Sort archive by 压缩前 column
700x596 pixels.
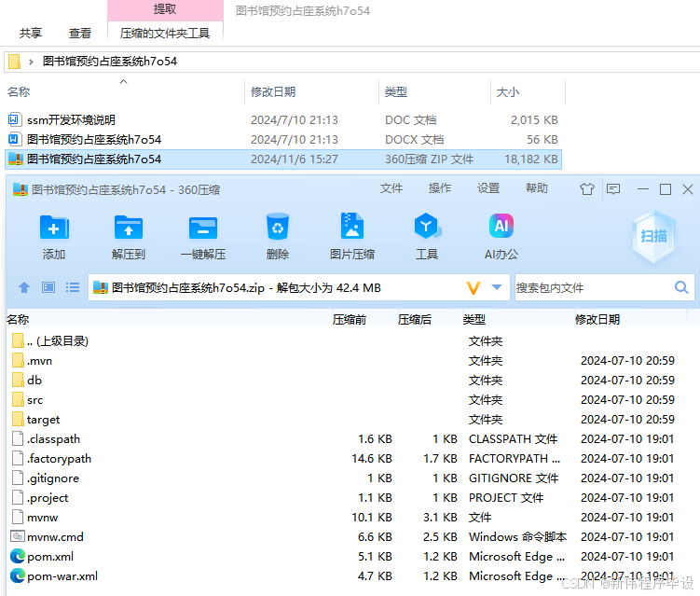tap(350, 319)
